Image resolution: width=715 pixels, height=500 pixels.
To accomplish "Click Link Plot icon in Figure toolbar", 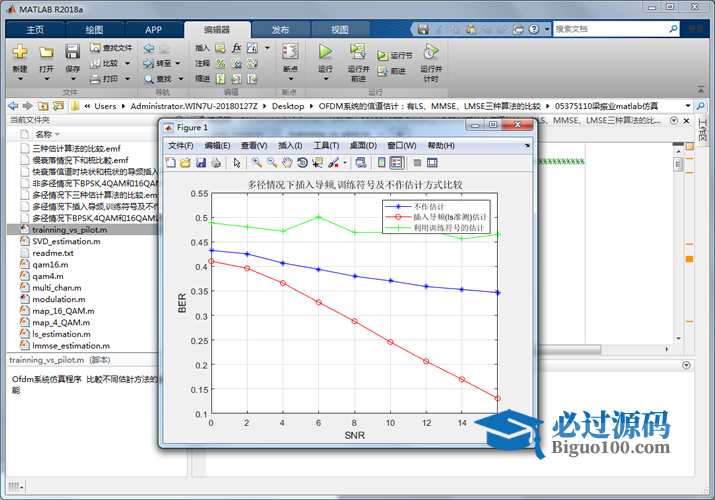I will [361, 163].
